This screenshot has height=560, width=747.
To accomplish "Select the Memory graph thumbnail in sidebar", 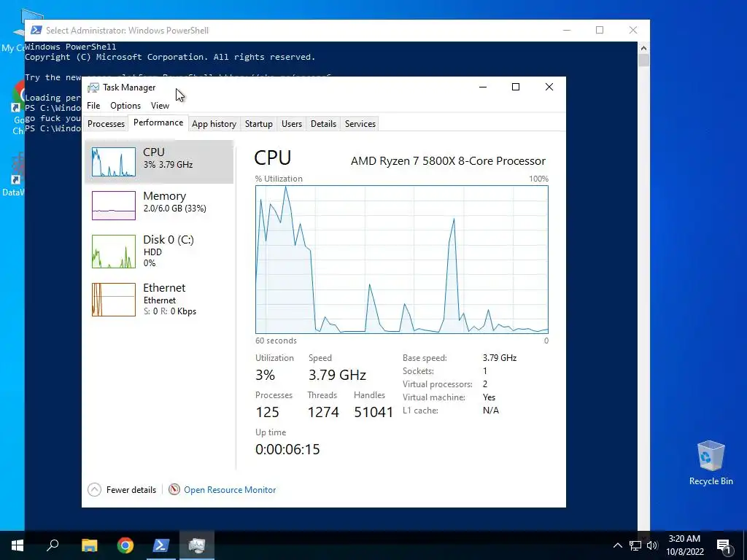I will pyautogui.click(x=113, y=205).
